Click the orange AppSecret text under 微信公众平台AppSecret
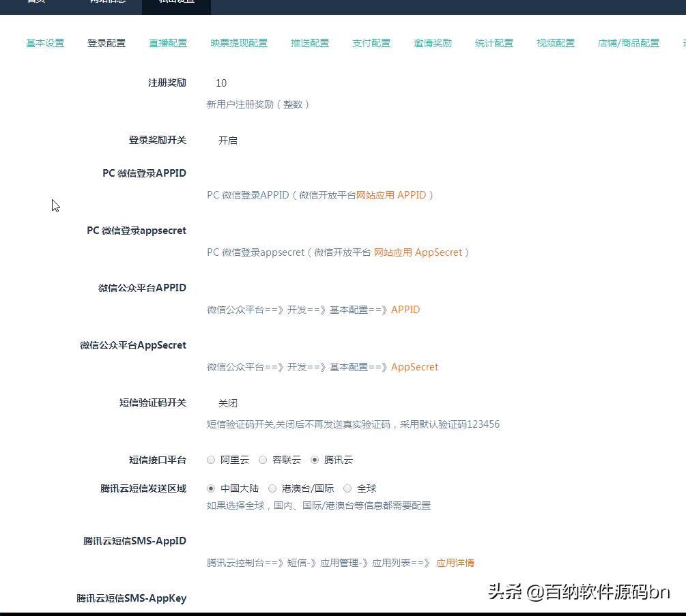This screenshot has height=616, width=686. coord(415,367)
